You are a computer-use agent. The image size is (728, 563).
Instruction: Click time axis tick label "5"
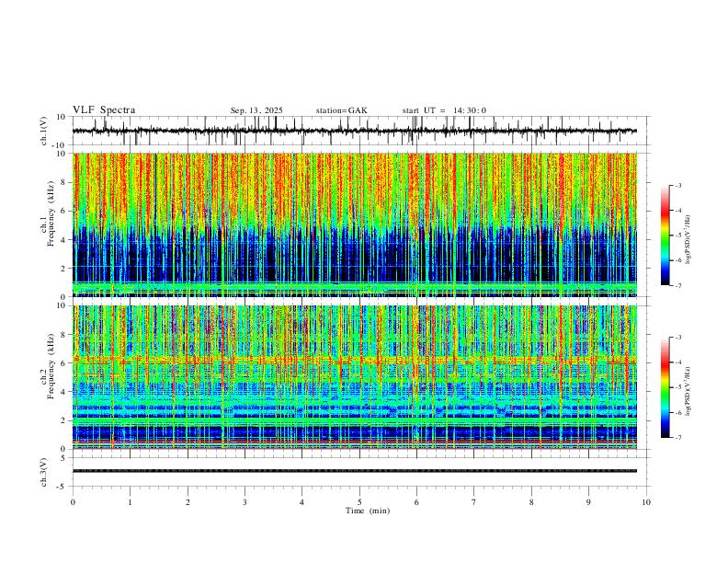359,502
